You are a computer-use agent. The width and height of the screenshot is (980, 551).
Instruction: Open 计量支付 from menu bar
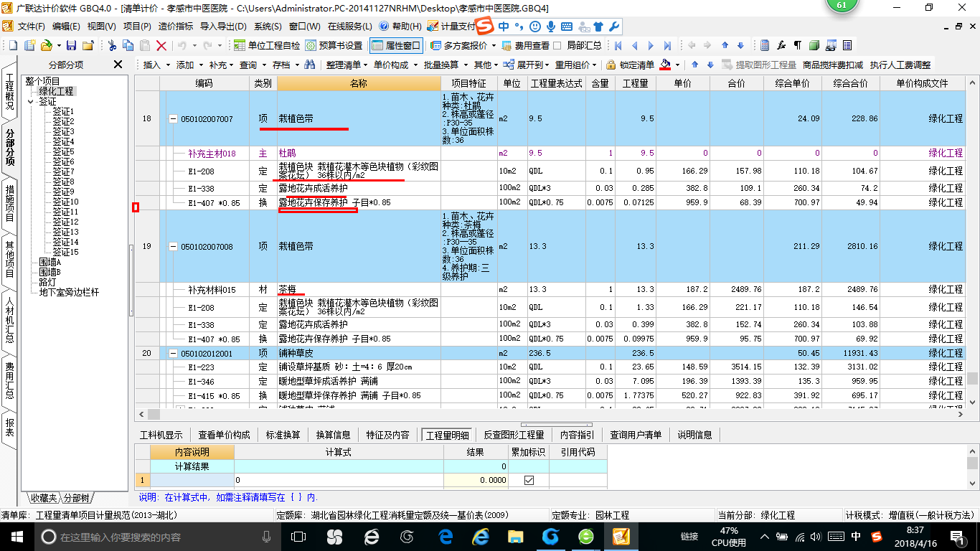451,26
